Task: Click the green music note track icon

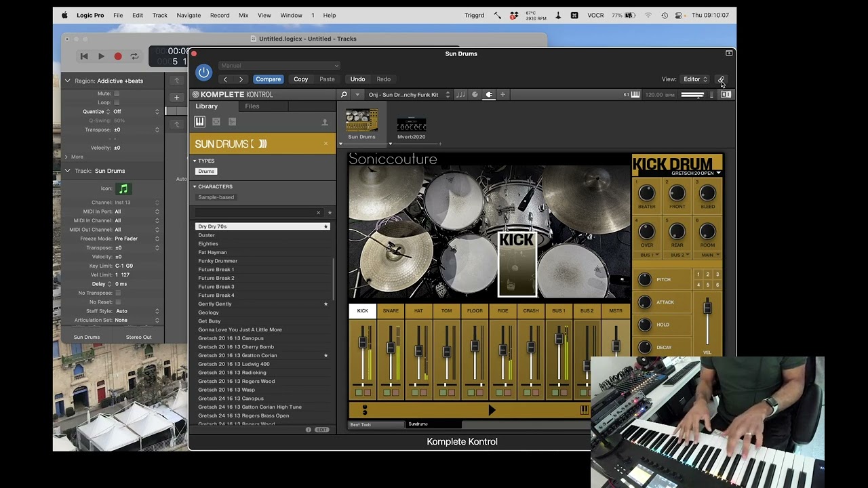Action: [x=123, y=189]
